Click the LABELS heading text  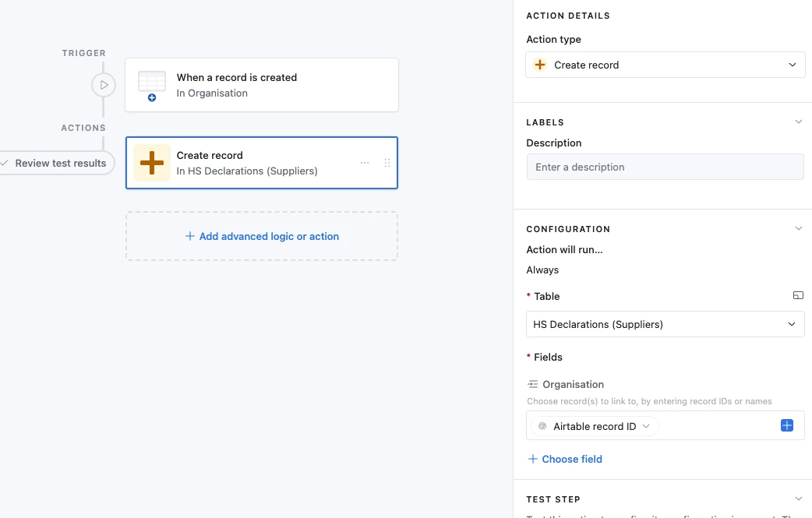click(x=545, y=122)
